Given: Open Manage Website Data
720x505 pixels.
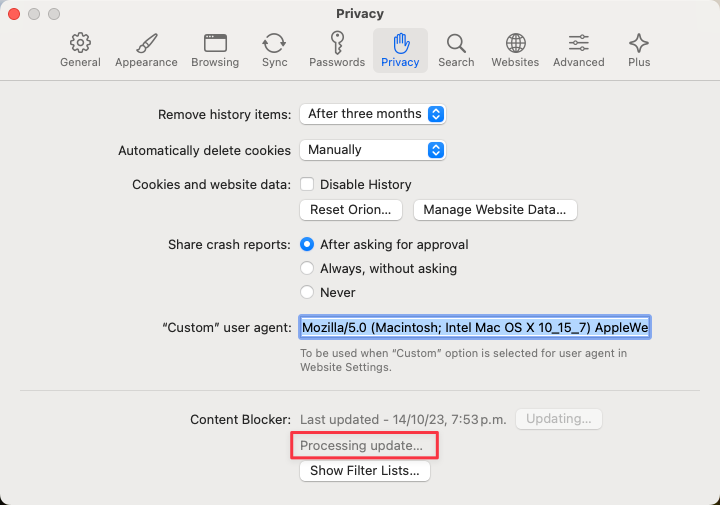Looking at the screenshot, I should [x=495, y=210].
